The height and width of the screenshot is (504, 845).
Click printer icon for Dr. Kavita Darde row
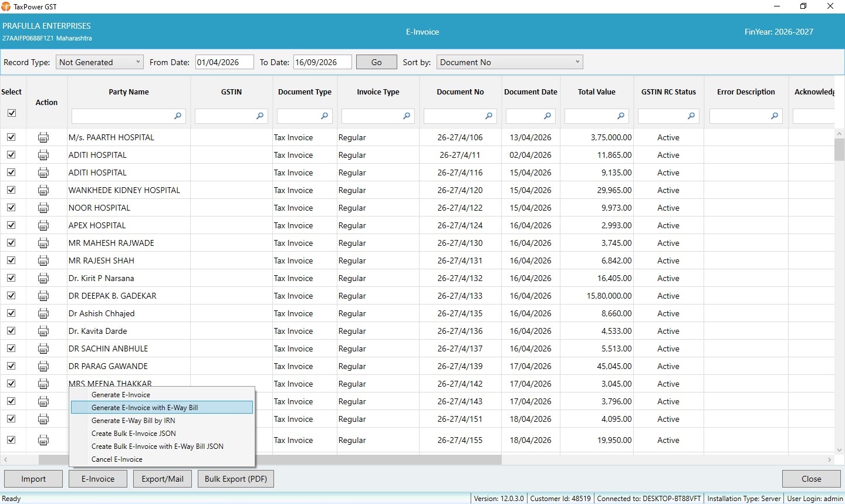click(x=43, y=331)
